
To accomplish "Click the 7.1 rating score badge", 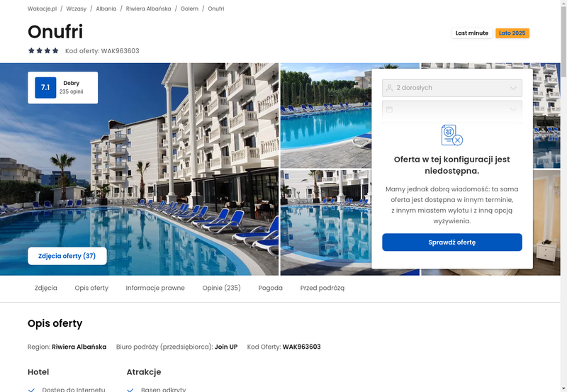I will 45,87.
